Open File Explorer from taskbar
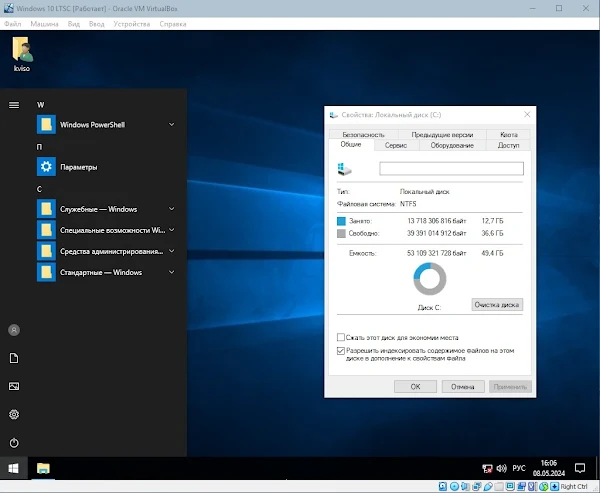This screenshot has width=600, height=493. coord(43,468)
